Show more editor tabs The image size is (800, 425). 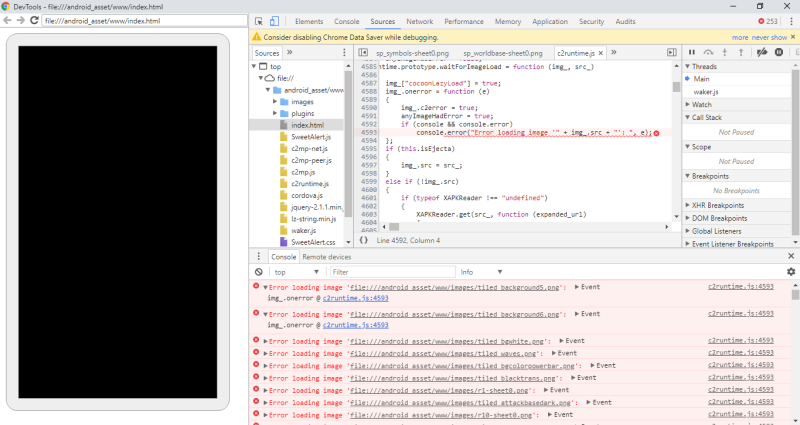(614, 53)
